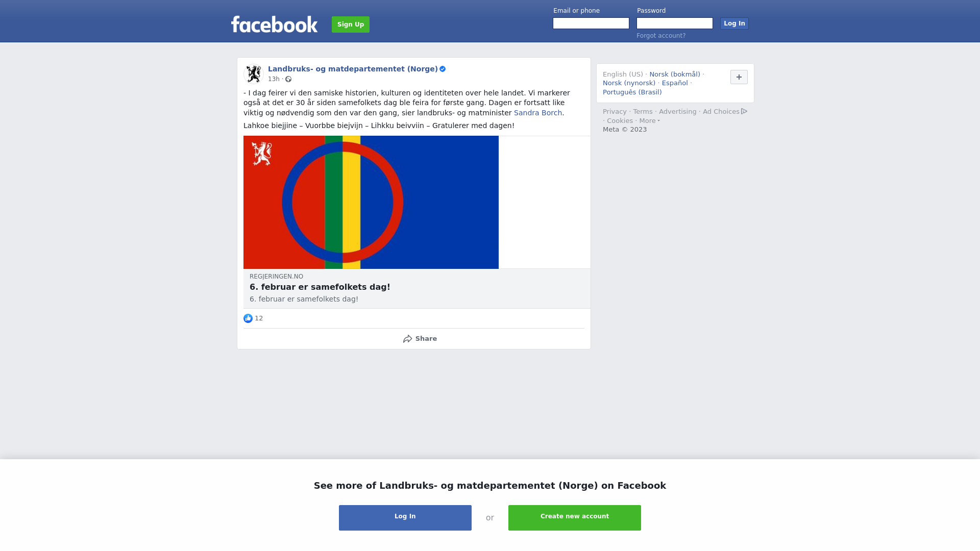980x551 pixels.
Task: Click the green Sign Up button
Action: click(351, 24)
